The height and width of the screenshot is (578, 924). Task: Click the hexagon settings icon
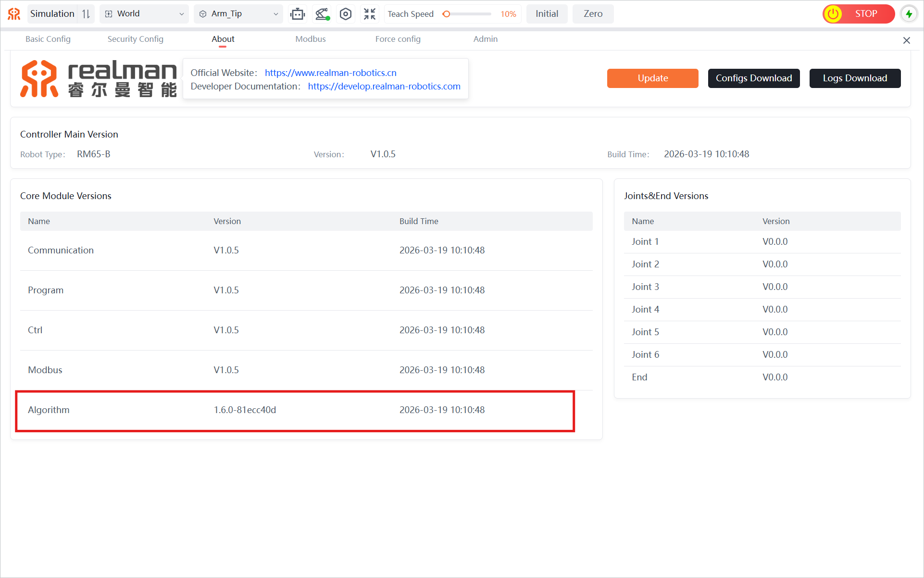pyautogui.click(x=346, y=14)
